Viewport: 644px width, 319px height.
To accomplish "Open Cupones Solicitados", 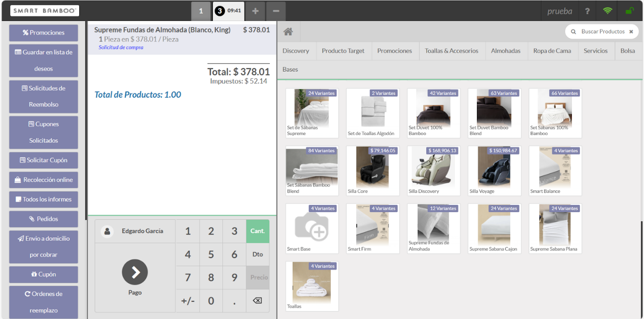I will pos(43,132).
